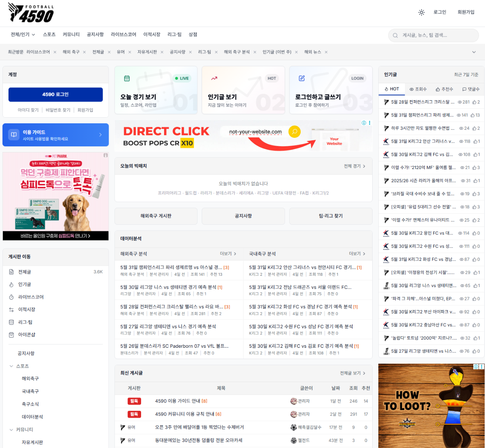This screenshot has height=448, width=485.
Task: Click the swap arrows icon beside 이적시장
Action: point(11,310)
